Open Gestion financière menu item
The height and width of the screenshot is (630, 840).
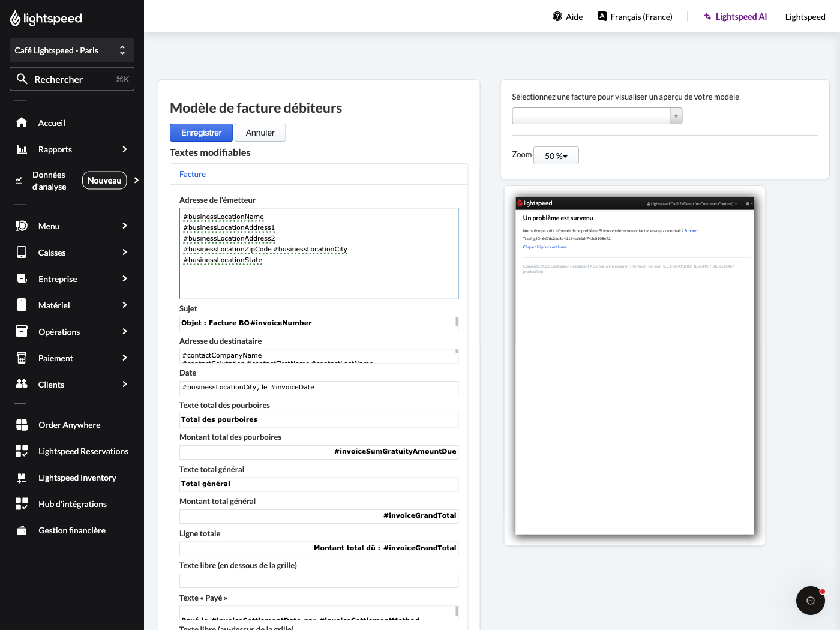(72, 530)
